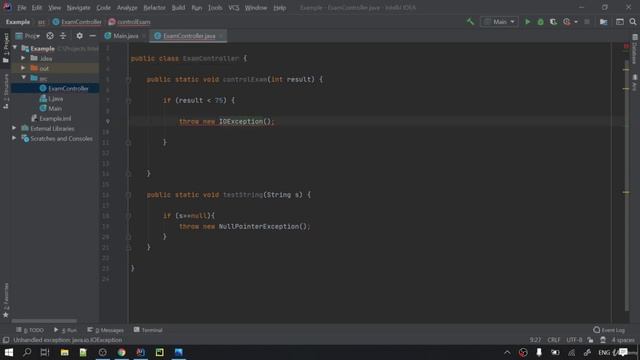
Task: Open the Windows Task View icon
Action: (45, 352)
